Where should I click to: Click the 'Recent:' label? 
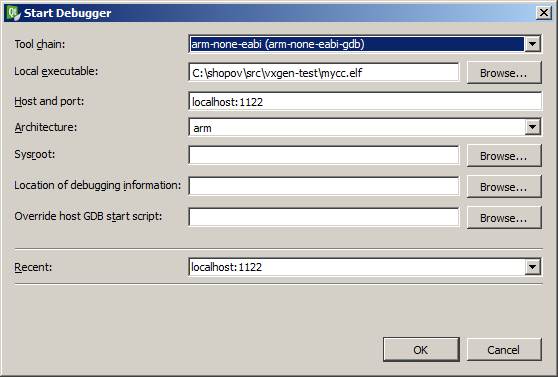33,267
